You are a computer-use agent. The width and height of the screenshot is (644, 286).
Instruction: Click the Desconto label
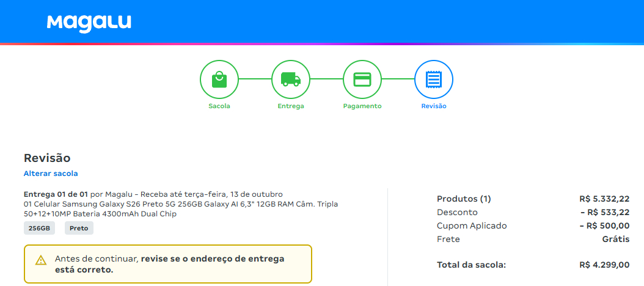458,213
